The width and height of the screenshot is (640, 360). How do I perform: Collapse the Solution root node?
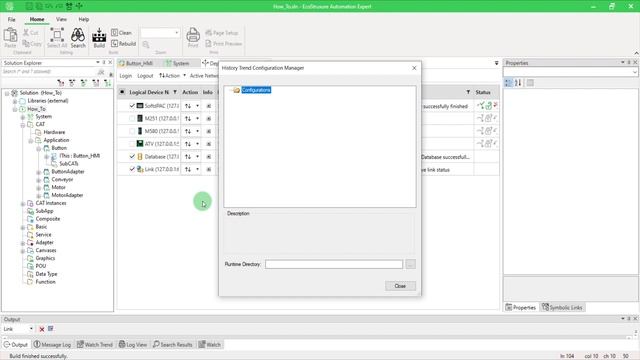pyautogui.click(x=7, y=93)
